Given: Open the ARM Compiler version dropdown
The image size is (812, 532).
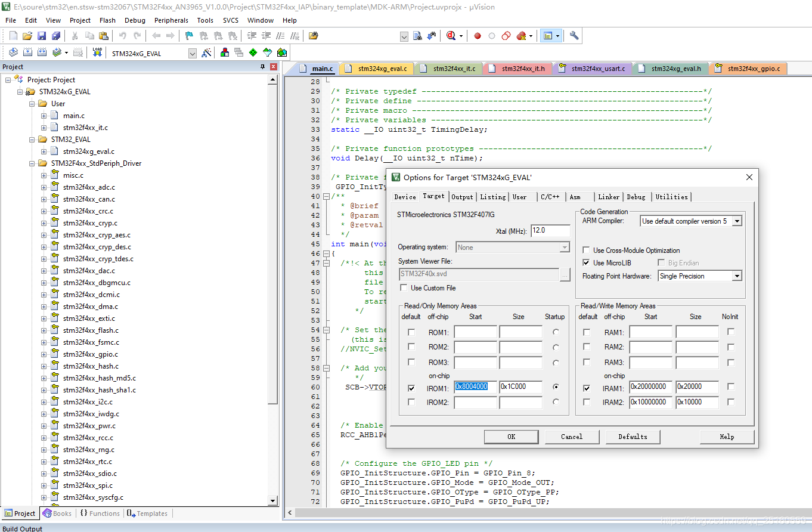Looking at the screenshot, I should [x=737, y=221].
